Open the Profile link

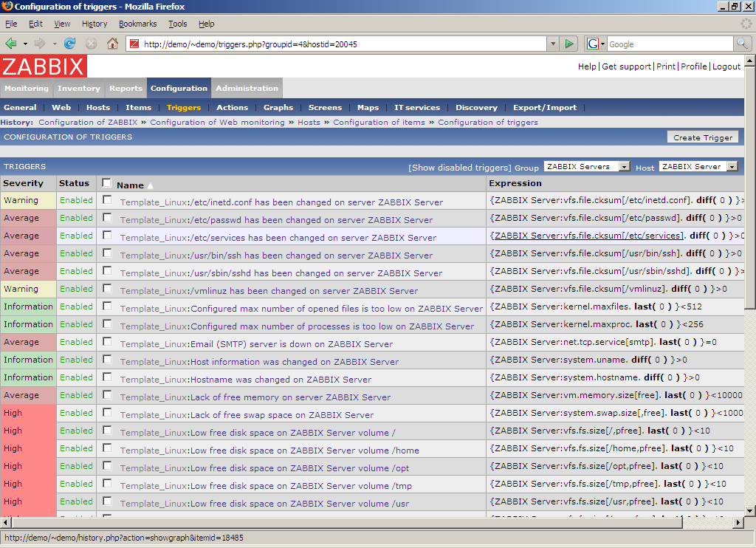[x=694, y=66]
